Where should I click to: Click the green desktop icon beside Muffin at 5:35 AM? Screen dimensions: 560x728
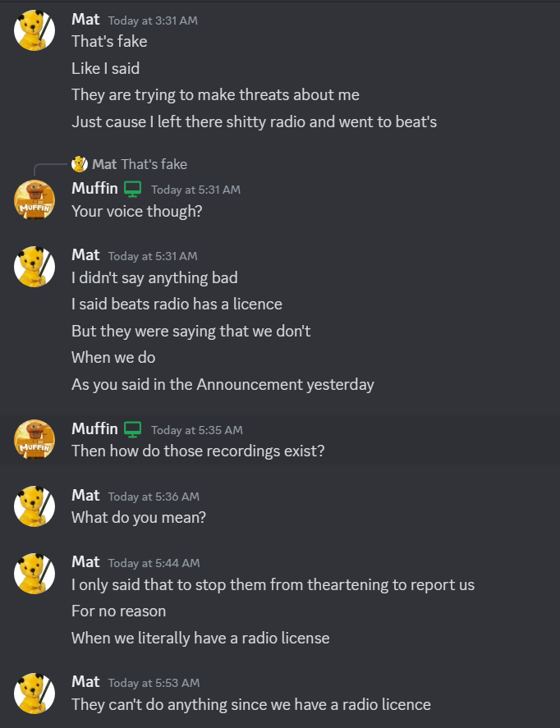click(133, 429)
